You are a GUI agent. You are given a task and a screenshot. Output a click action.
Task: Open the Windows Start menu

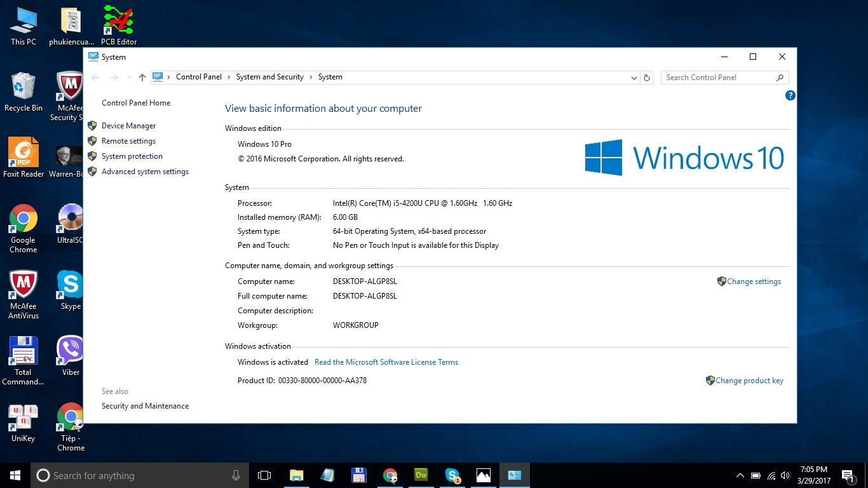(x=15, y=475)
